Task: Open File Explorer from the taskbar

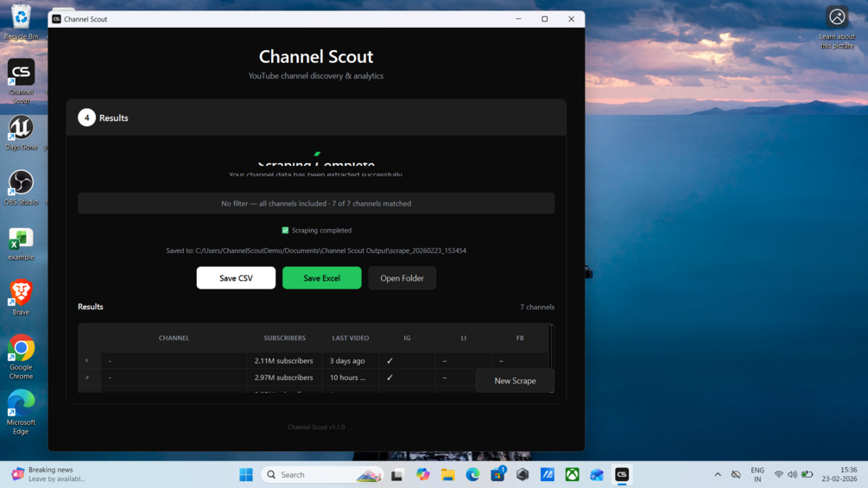Action: (448, 475)
